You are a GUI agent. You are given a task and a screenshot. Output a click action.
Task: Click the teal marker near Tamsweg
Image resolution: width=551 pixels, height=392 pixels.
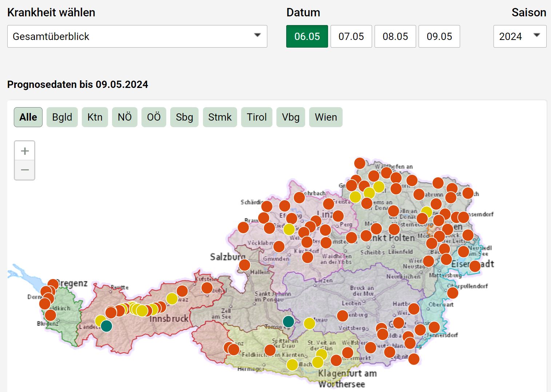(288, 322)
